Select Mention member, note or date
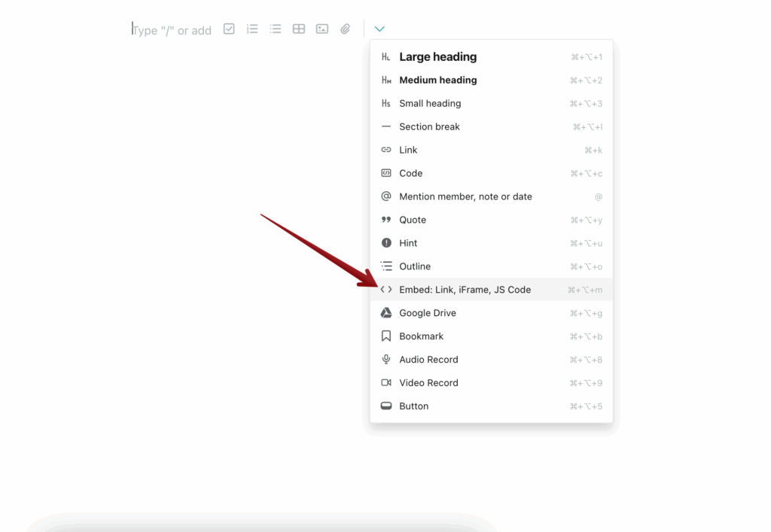 click(465, 197)
